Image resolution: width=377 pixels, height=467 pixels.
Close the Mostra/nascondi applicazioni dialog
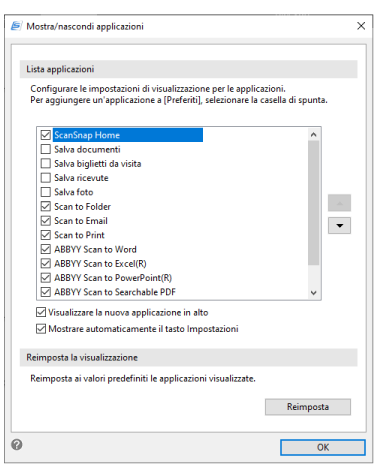pyautogui.click(x=361, y=26)
